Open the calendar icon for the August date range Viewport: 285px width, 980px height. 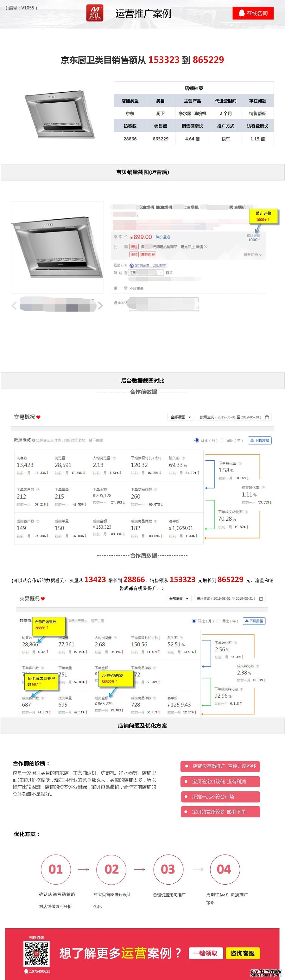pos(261,598)
